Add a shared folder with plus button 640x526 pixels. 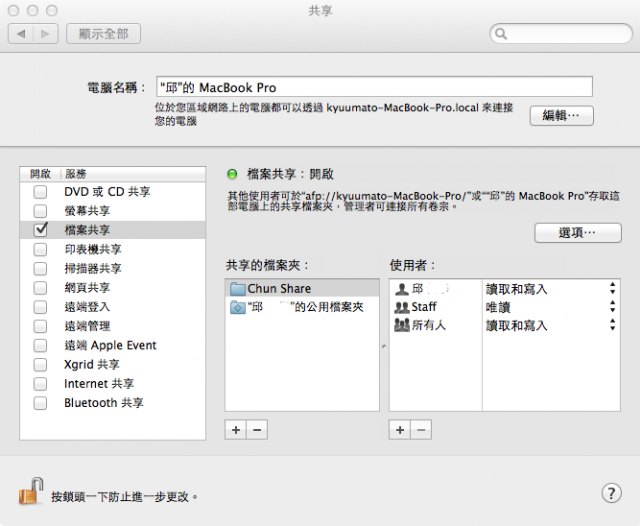(236, 430)
